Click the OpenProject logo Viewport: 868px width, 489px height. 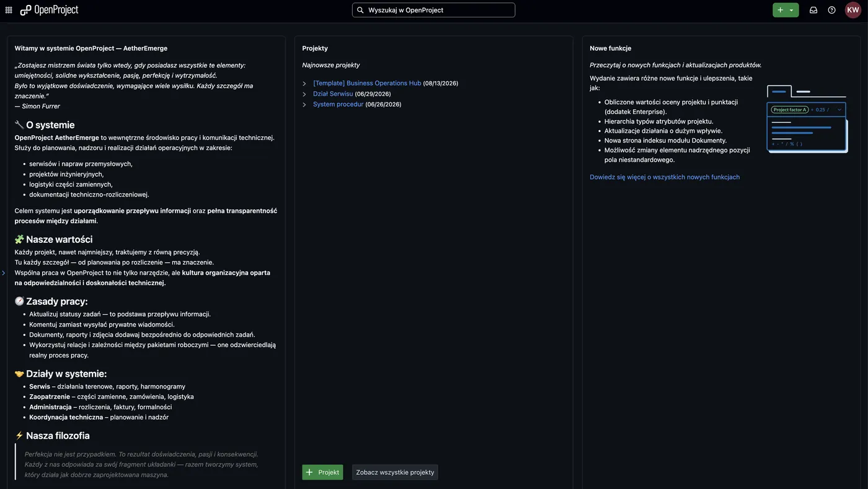pos(49,10)
